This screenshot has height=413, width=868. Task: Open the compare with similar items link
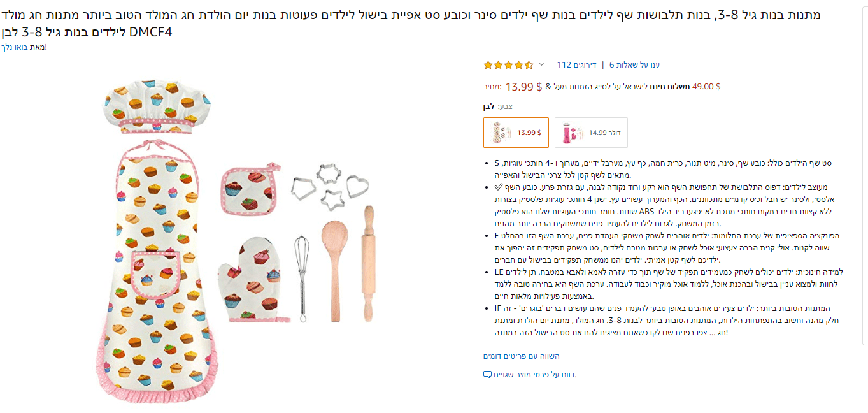(x=521, y=356)
